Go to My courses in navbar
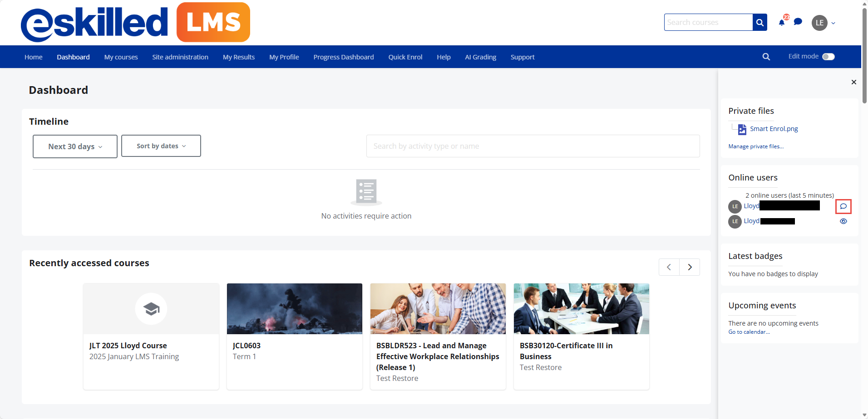The height and width of the screenshot is (419, 868). point(121,57)
